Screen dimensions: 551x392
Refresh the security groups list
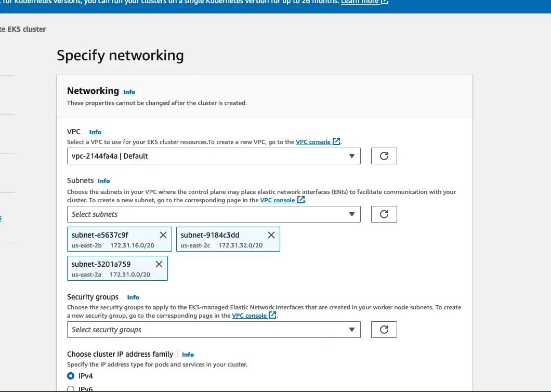384,330
